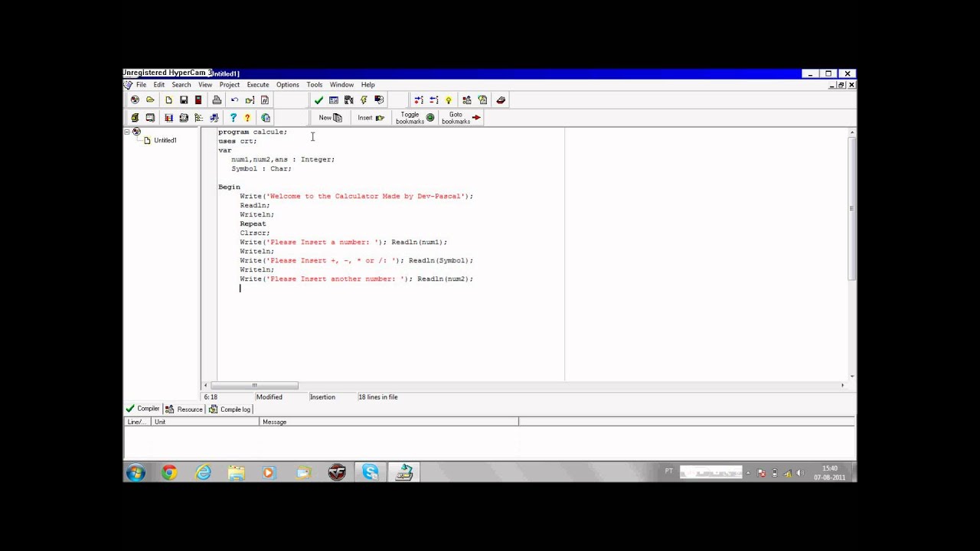
Task: Click the red book toolbar icon
Action: (198, 100)
